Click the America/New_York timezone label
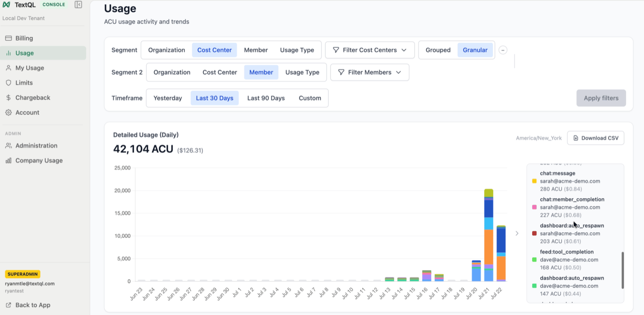Screen dimensions: 644x315 [539, 138]
